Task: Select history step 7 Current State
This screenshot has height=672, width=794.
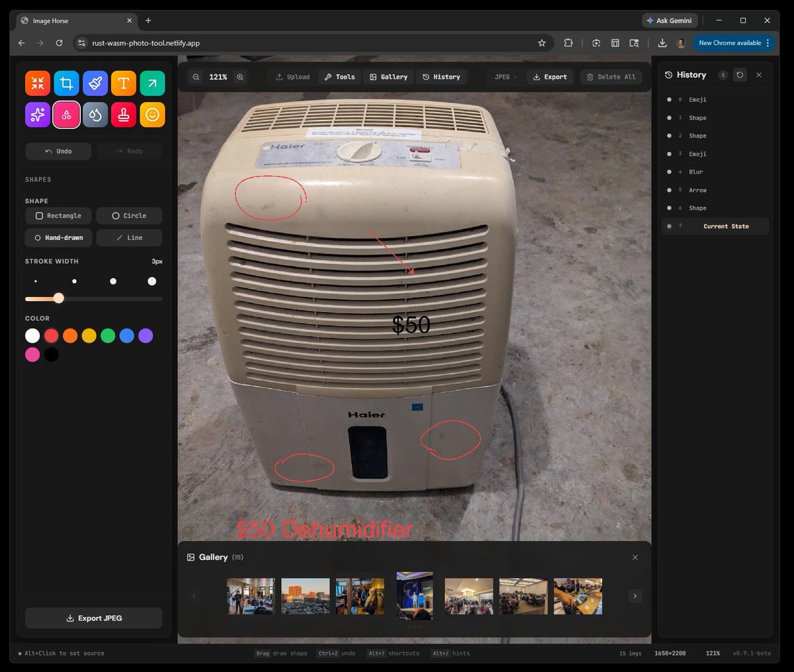Action: point(715,226)
